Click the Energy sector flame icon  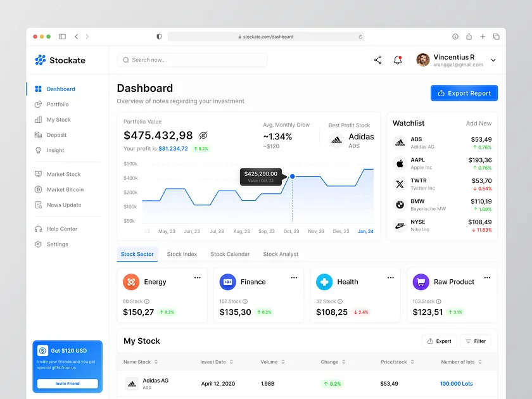click(132, 281)
